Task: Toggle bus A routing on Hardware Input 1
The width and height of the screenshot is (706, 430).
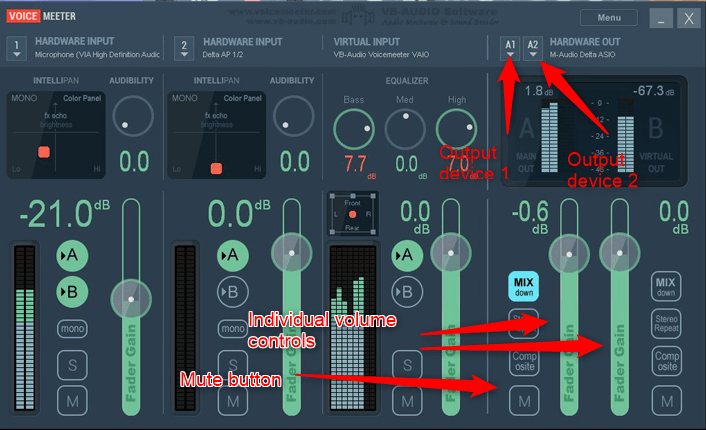Action: click(72, 256)
